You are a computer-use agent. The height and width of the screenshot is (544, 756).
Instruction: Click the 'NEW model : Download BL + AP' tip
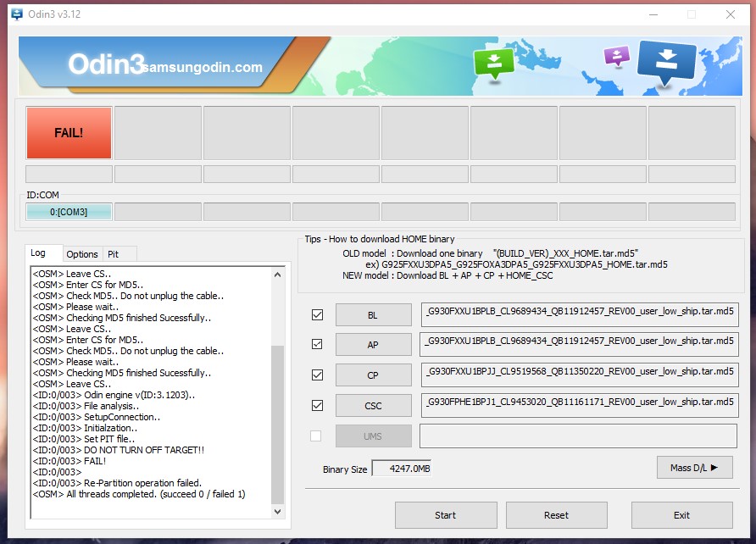click(447, 275)
